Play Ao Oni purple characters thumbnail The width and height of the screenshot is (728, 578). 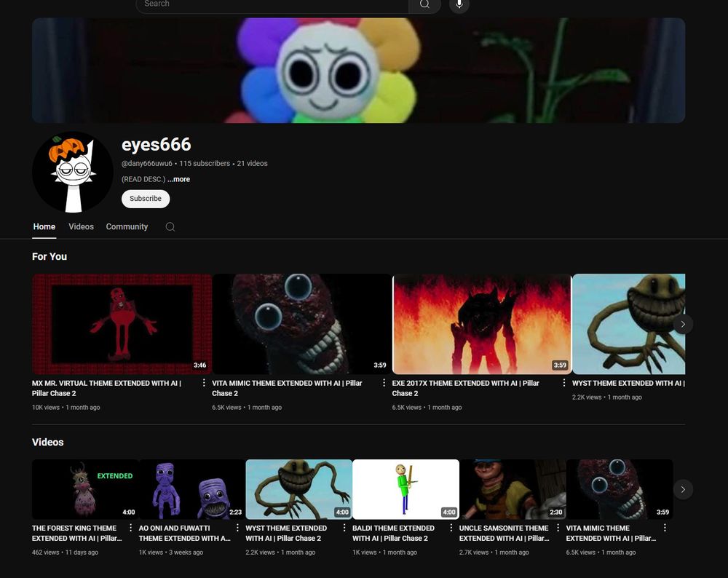pyautogui.click(x=191, y=489)
